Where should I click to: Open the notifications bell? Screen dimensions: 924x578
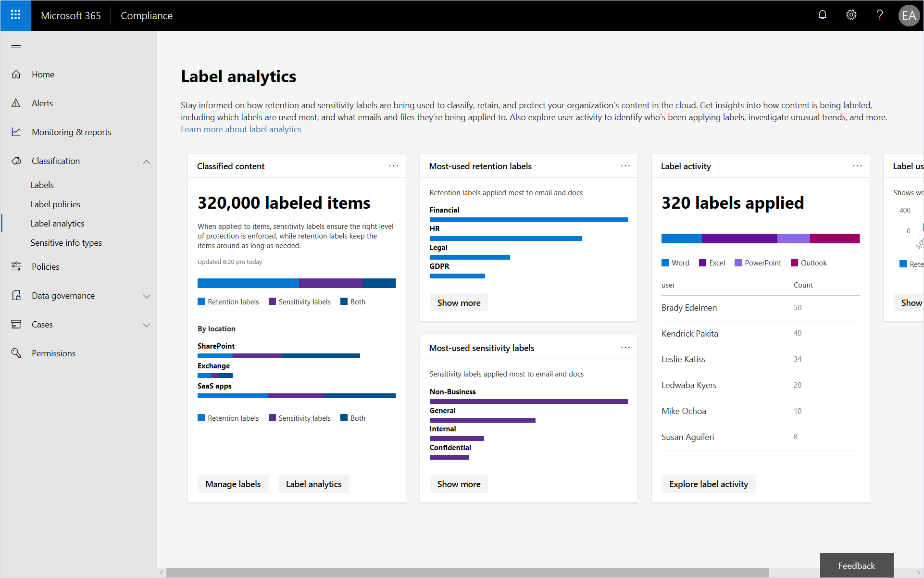tap(823, 15)
